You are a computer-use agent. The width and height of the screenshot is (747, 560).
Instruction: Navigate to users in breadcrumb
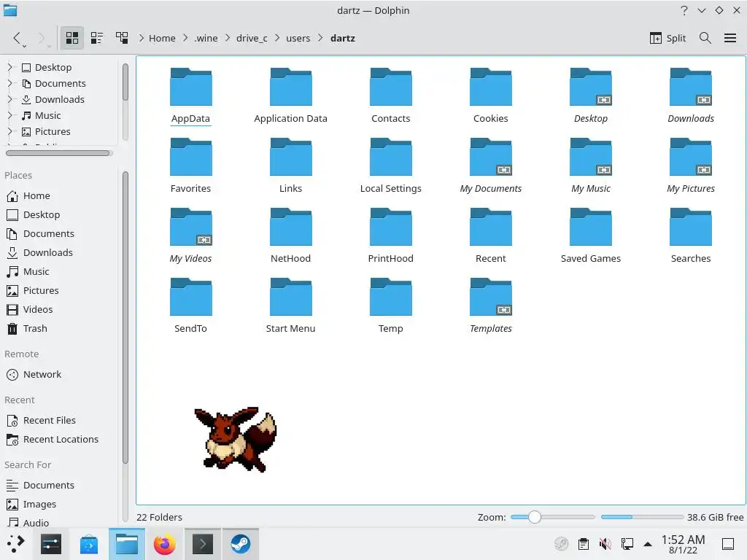pos(298,38)
